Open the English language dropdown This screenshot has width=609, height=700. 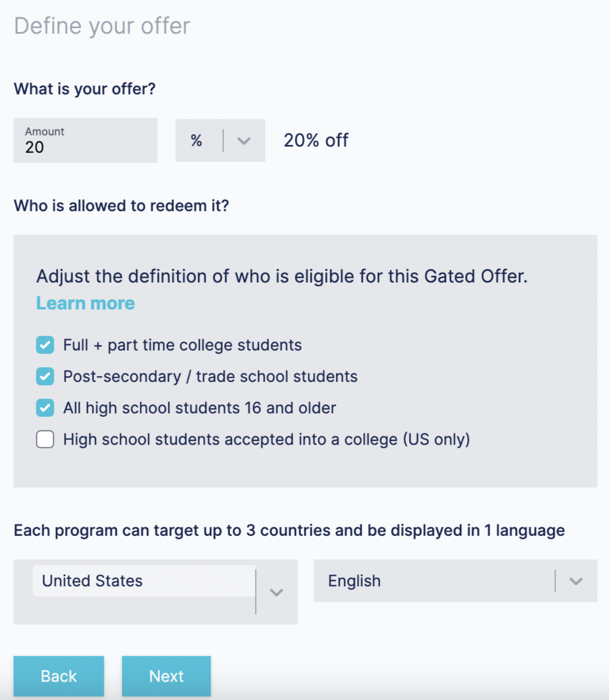433,581
